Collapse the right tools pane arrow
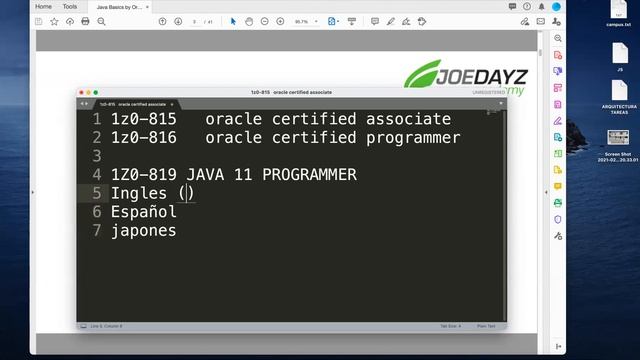The width and height of the screenshot is (640, 360). pos(546,192)
